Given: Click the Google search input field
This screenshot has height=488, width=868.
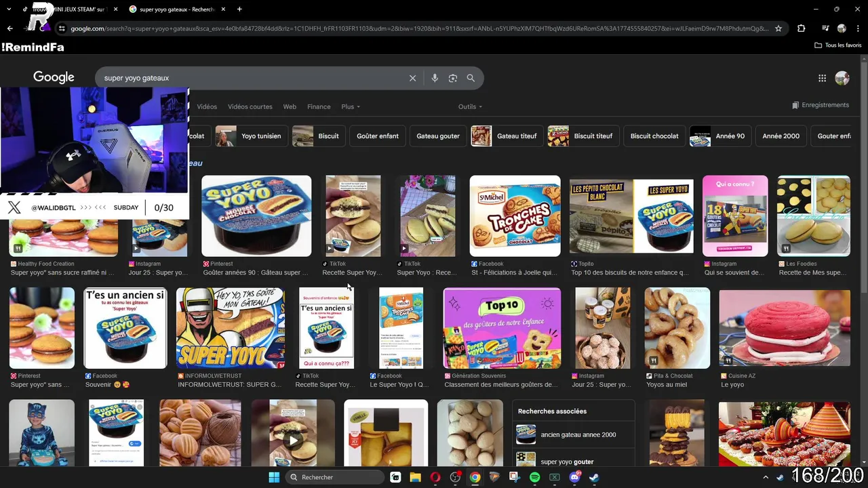Looking at the screenshot, I should tap(251, 78).
